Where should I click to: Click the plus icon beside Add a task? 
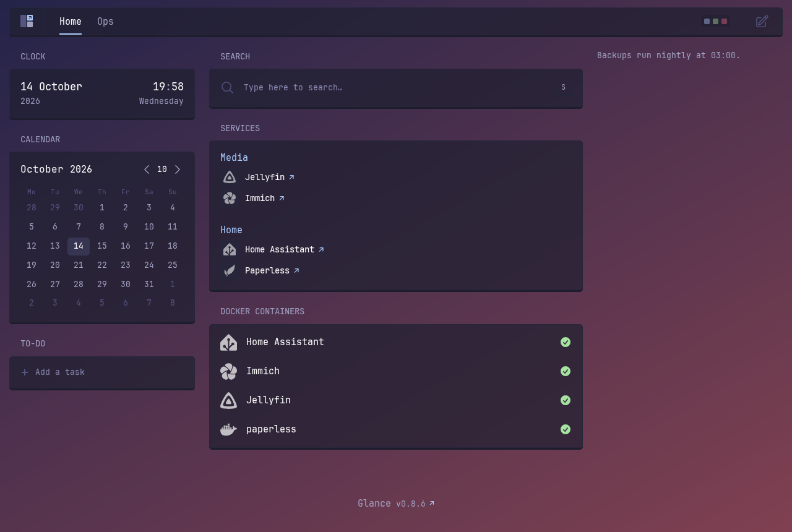coord(25,372)
